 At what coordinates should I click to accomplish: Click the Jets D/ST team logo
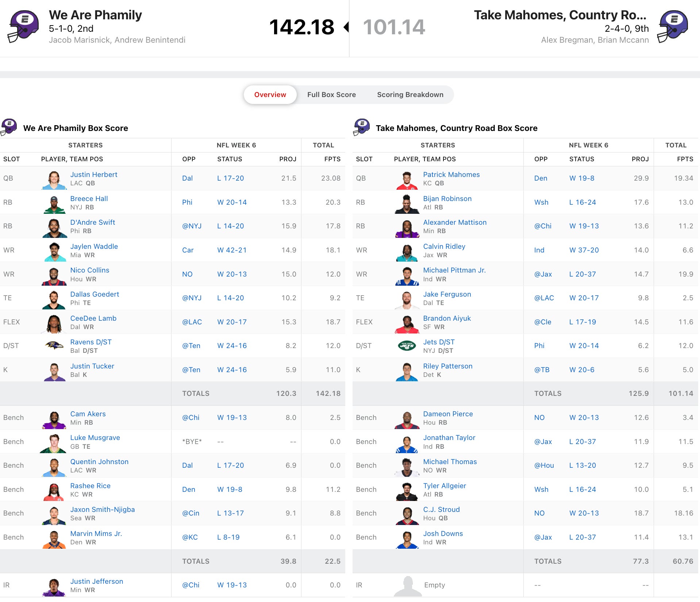407,346
